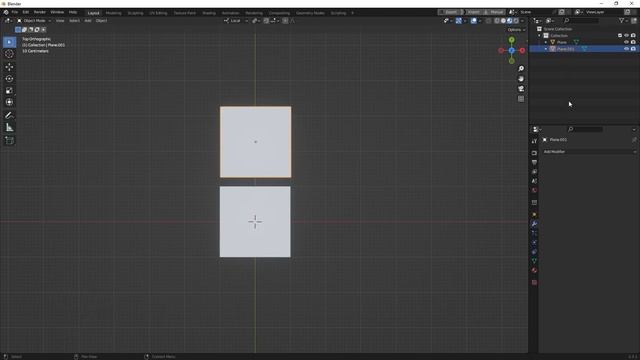Click the properties editor search field
This screenshot has height=360, width=640.
coord(585,129)
